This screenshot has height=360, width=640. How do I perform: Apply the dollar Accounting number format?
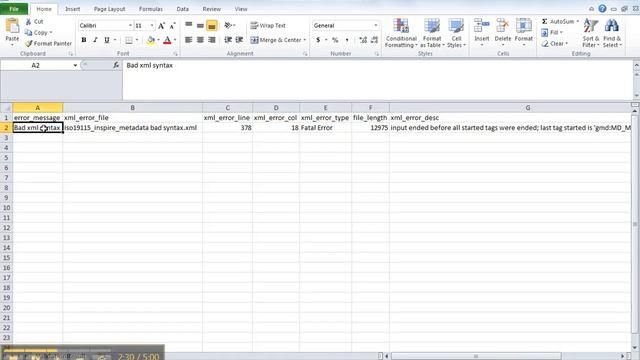[x=318, y=40]
